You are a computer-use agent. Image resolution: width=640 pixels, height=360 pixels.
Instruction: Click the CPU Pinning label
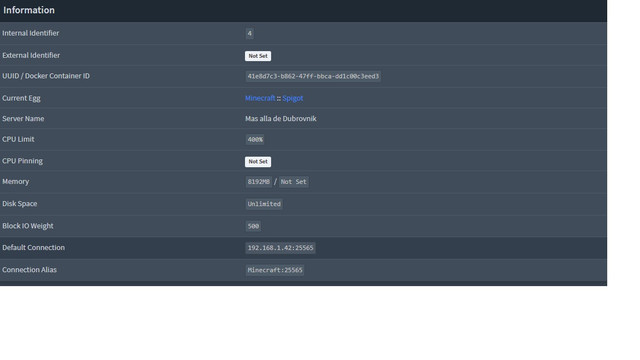tap(22, 161)
